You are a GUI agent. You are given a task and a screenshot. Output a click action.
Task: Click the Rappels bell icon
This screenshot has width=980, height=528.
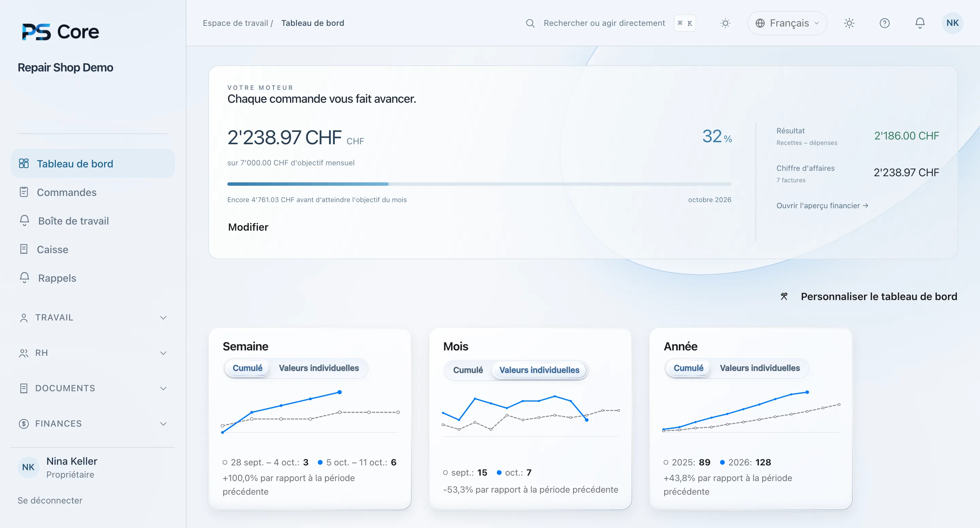[24, 278]
